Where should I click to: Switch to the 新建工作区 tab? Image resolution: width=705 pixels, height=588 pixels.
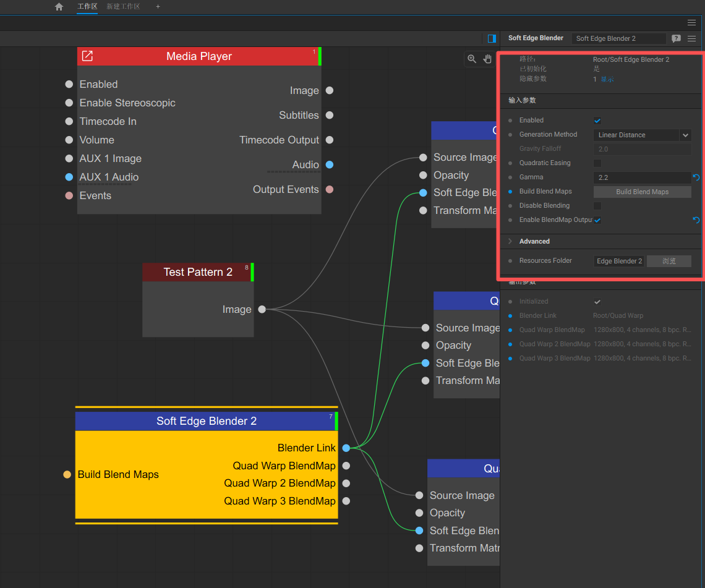coord(123,7)
